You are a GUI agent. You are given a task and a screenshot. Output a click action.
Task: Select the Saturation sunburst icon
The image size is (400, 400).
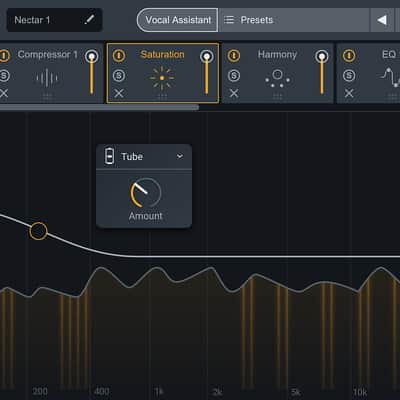[x=162, y=78]
